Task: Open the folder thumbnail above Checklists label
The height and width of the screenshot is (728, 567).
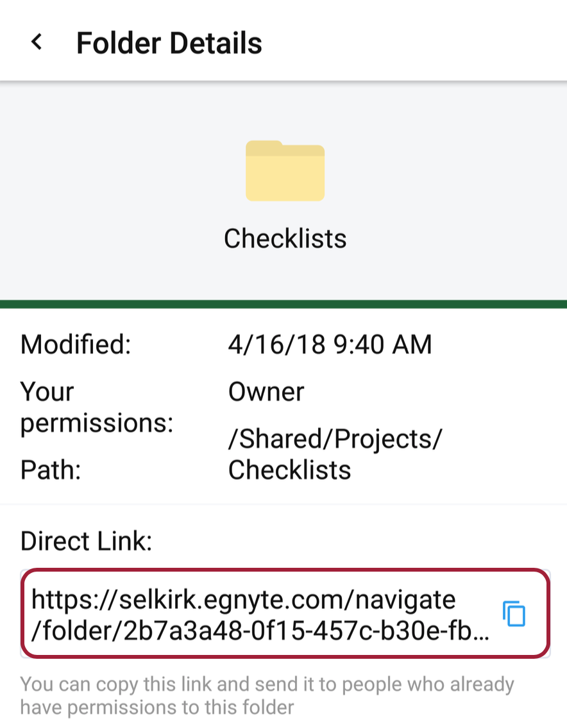Action: point(284,171)
